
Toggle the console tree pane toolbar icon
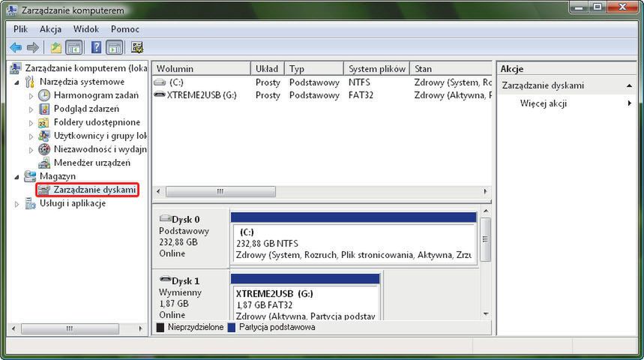[x=74, y=48]
